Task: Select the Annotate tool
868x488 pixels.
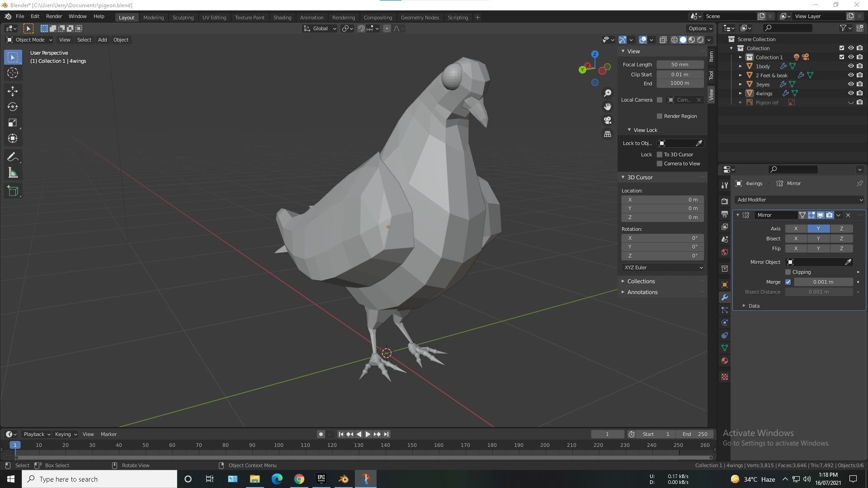Action: click(x=13, y=156)
